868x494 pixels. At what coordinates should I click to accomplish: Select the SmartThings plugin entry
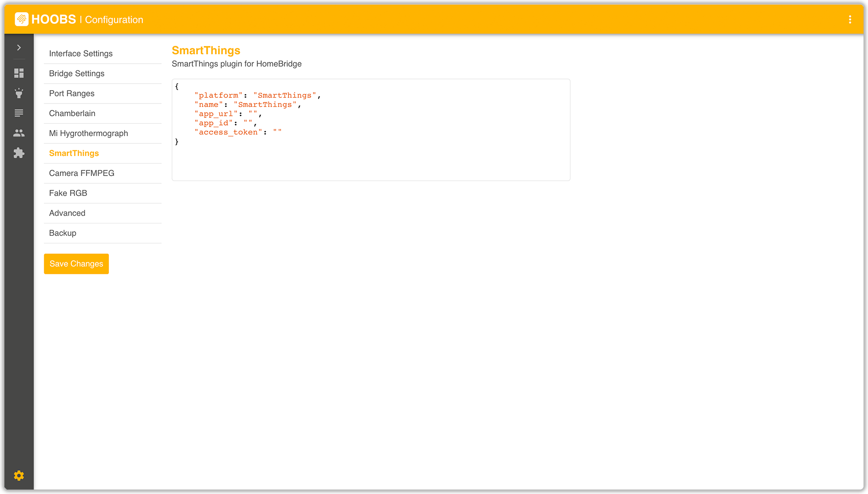tap(74, 153)
